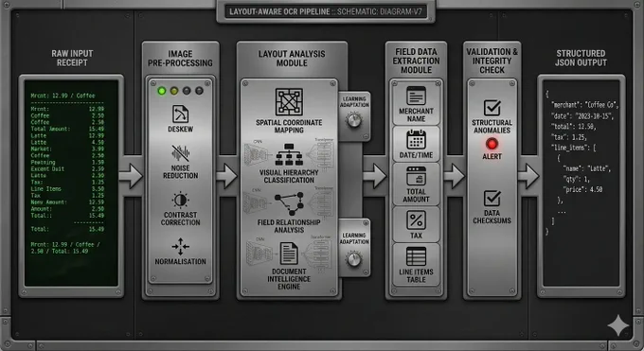Click the Total Amount: 15.49 receipt line
This screenshot has width=644, height=351.
pos(67,129)
